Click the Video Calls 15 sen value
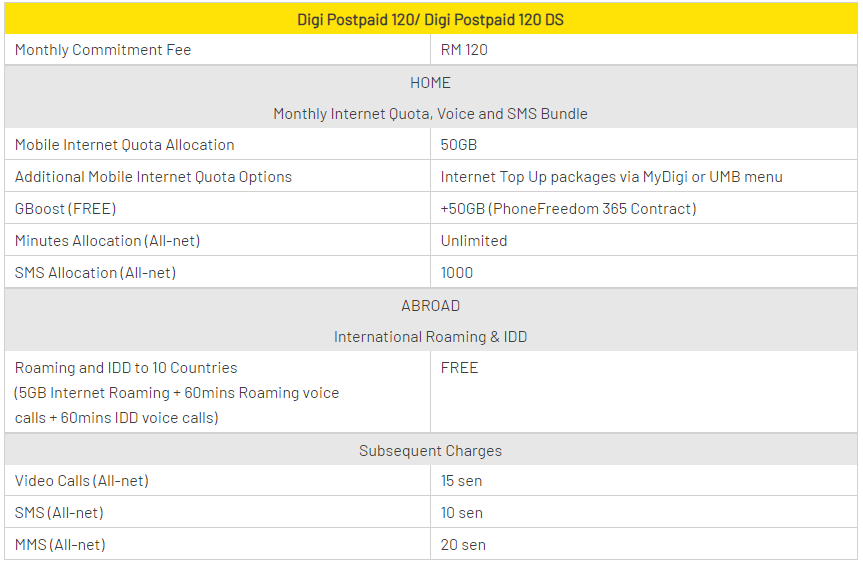The image size is (863, 566). (461, 481)
